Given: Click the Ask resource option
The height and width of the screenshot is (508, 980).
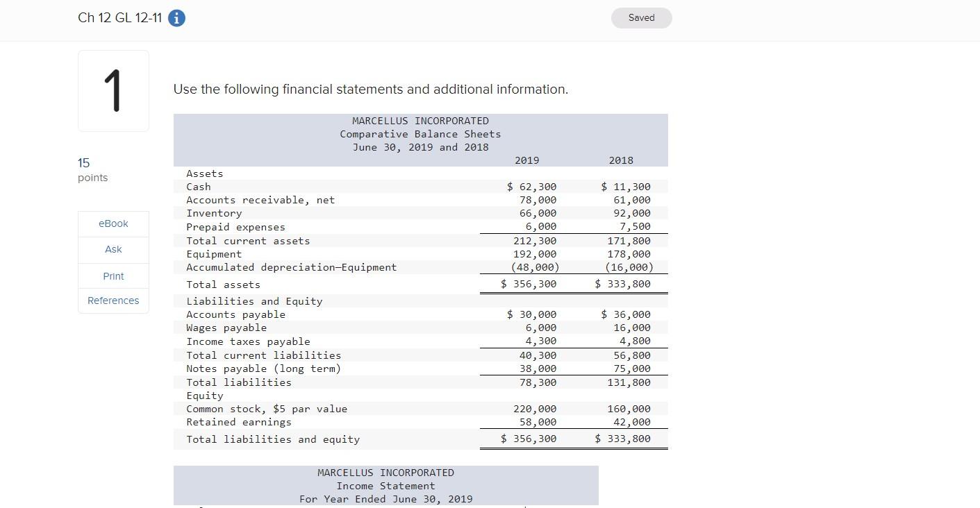Looking at the screenshot, I should (x=113, y=249).
